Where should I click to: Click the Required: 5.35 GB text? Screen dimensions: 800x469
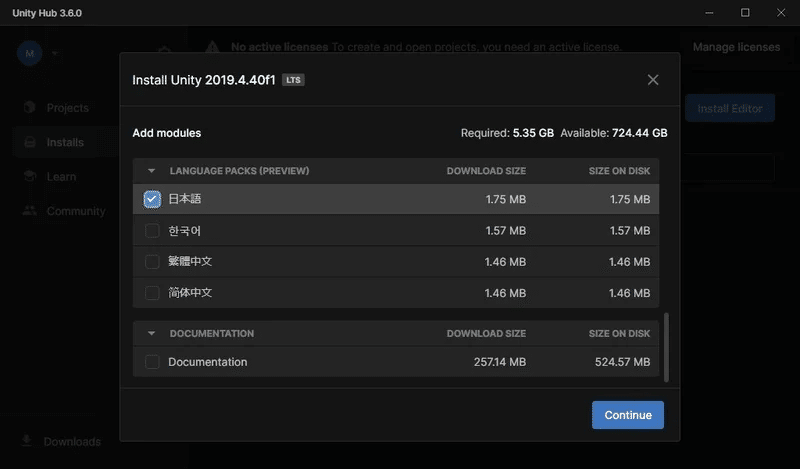point(507,133)
